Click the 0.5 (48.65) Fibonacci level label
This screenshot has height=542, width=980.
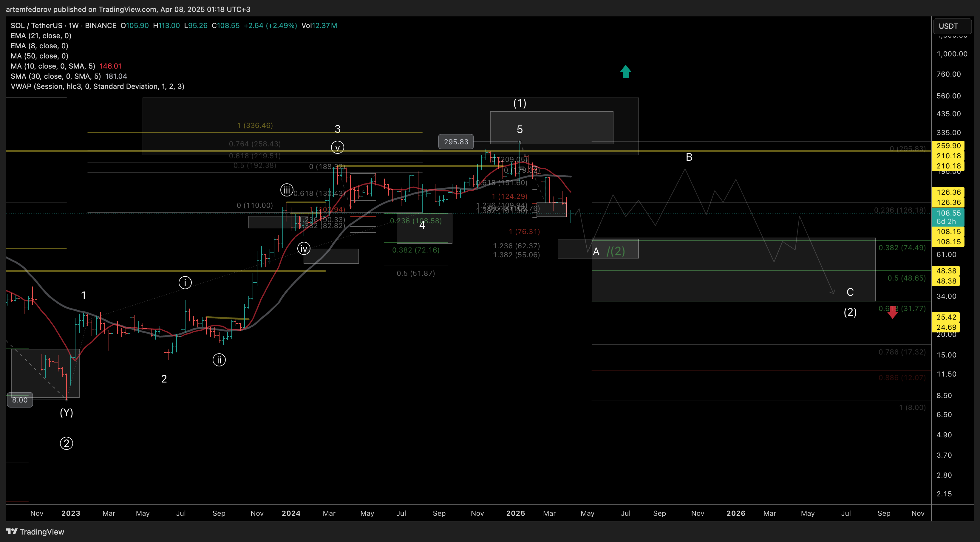point(907,278)
